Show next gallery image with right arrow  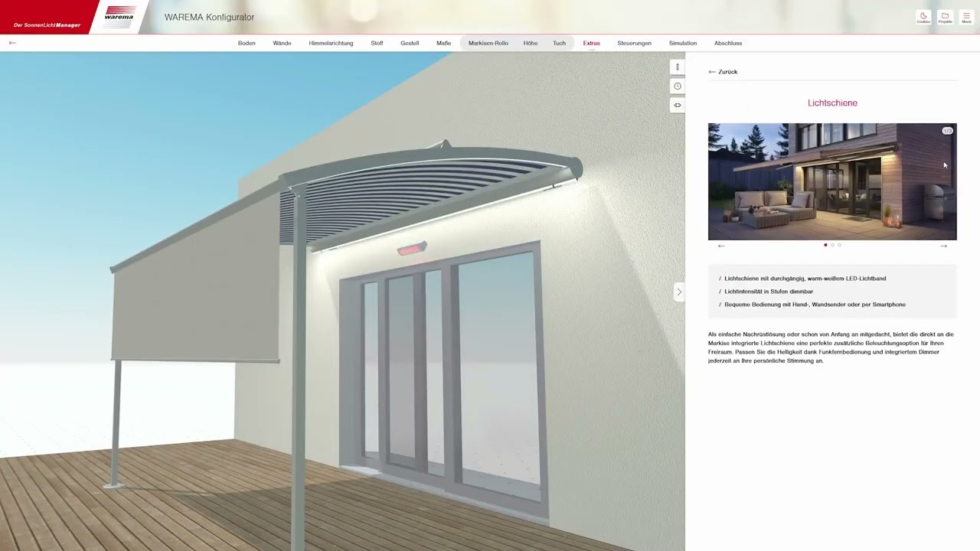pos(943,246)
